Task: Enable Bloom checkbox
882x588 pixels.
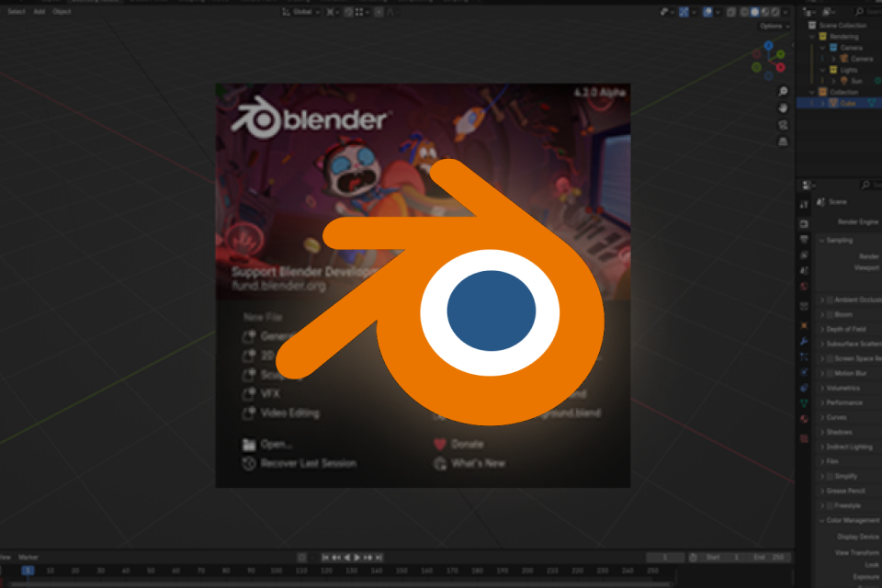Action: point(831,314)
